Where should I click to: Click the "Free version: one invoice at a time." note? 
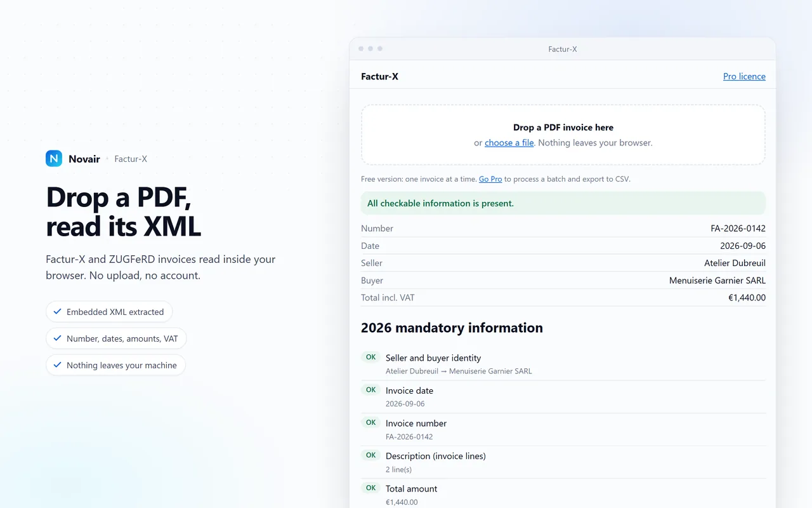[x=419, y=179]
